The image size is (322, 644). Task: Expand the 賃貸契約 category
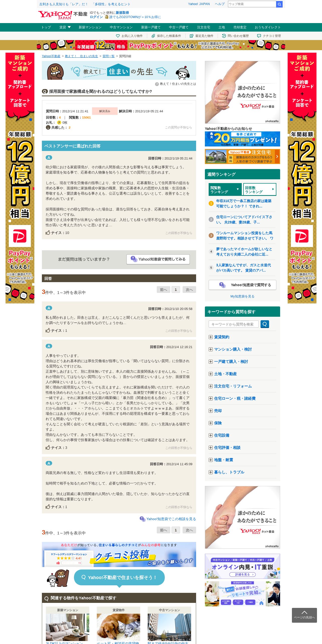click(x=211, y=337)
